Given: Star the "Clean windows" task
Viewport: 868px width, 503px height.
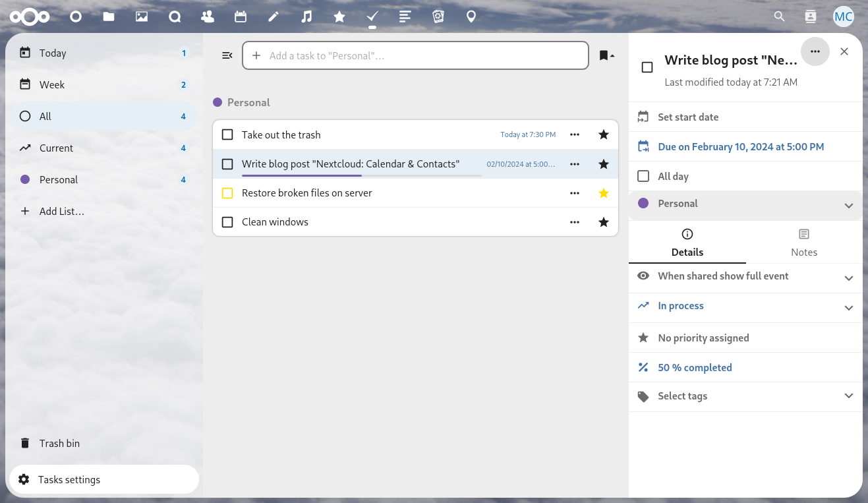Looking at the screenshot, I should click(x=603, y=222).
